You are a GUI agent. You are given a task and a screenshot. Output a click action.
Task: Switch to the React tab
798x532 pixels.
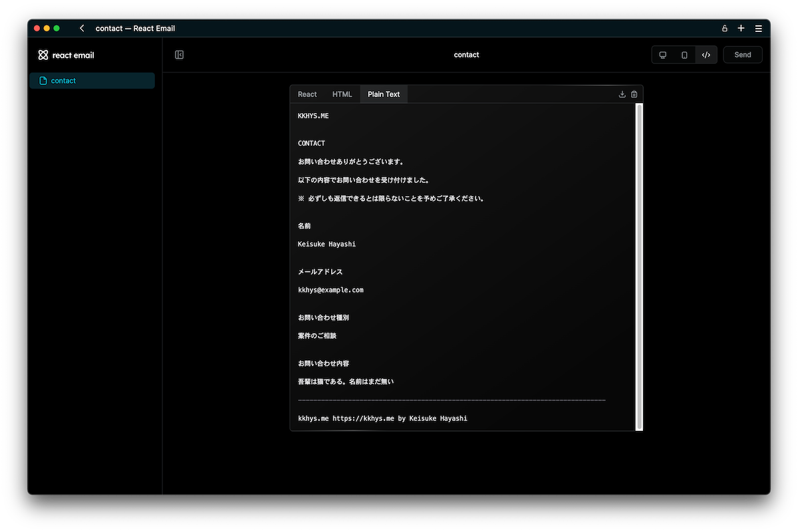(307, 94)
